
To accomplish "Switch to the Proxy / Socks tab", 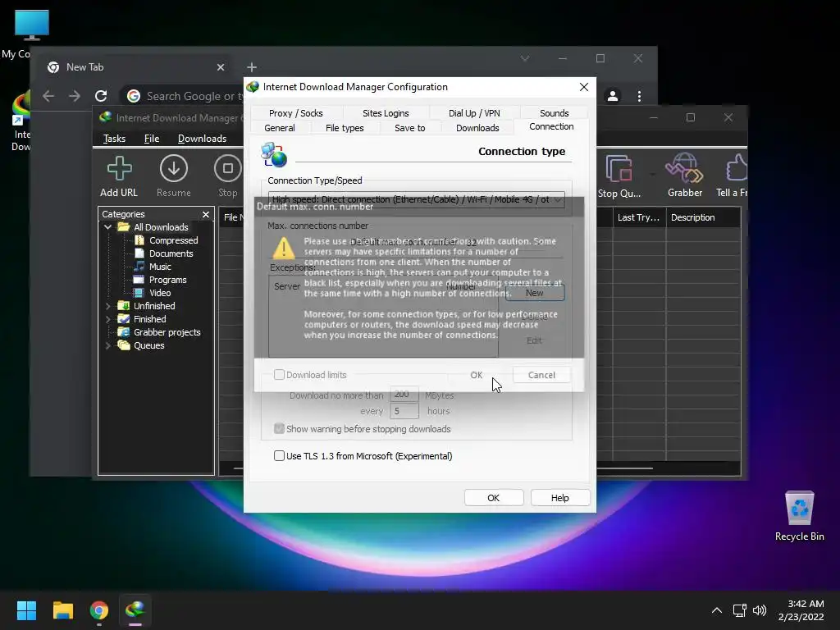I will click(x=295, y=113).
